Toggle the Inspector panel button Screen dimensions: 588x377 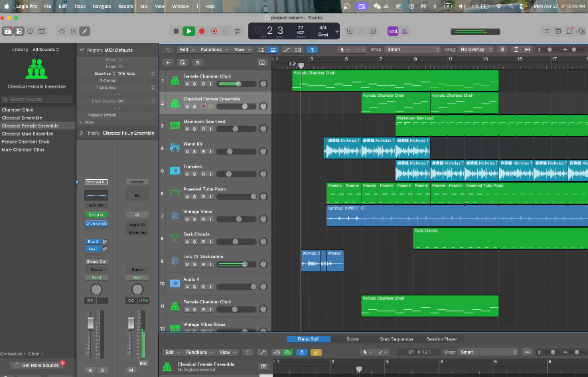19,31
